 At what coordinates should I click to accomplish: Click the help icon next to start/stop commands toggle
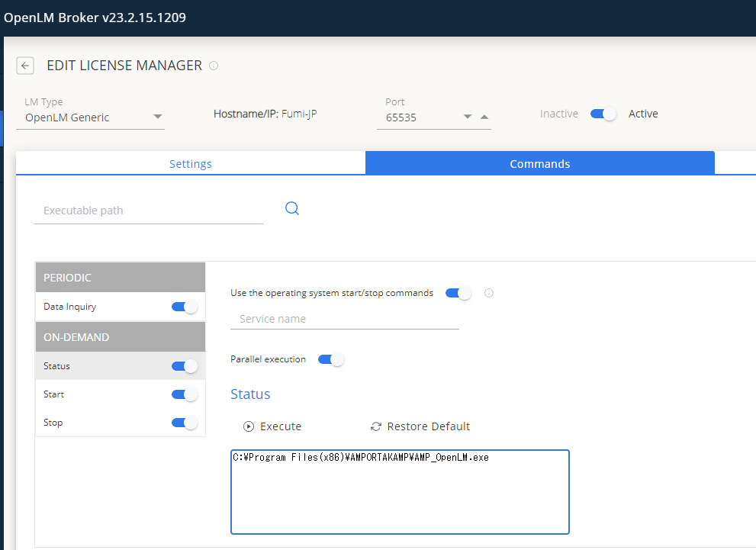tap(488, 293)
